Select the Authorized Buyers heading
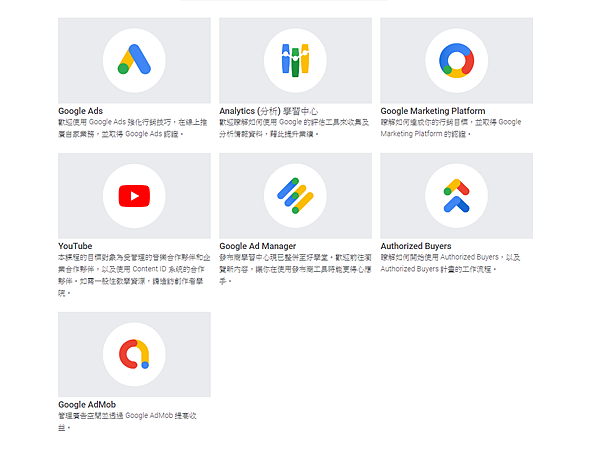The width and height of the screenshot is (600, 450). [416, 246]
